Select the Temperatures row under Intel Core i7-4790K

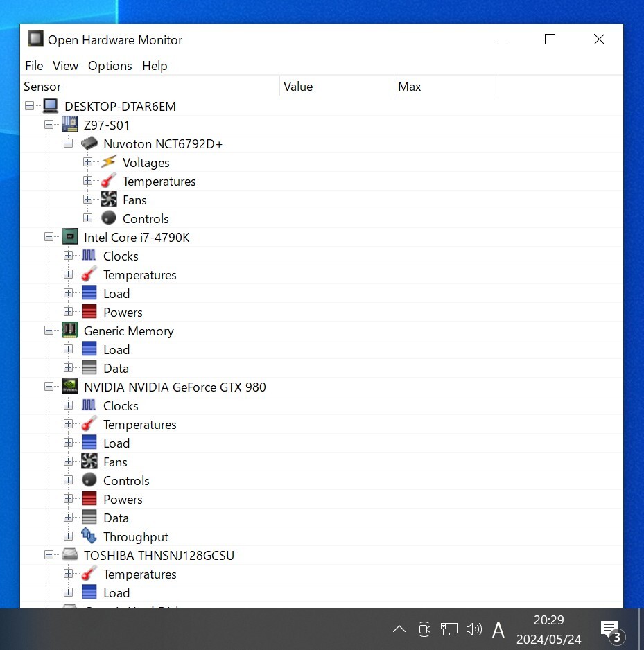[x=322, y=274]
